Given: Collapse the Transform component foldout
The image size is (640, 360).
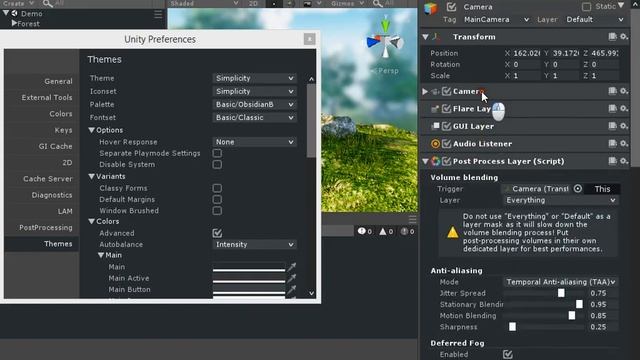Looking at the screenshot, I should [x=425, y=37].
